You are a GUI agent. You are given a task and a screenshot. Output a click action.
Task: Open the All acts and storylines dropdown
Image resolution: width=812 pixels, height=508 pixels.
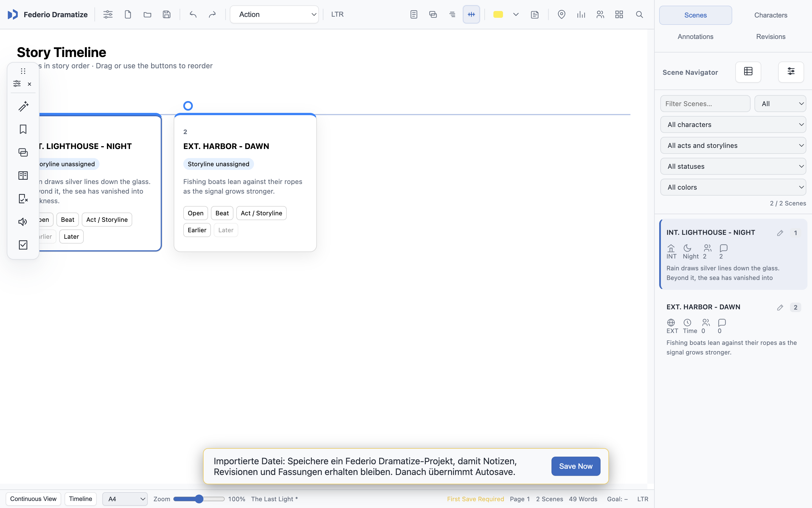[x=733, y=145]
